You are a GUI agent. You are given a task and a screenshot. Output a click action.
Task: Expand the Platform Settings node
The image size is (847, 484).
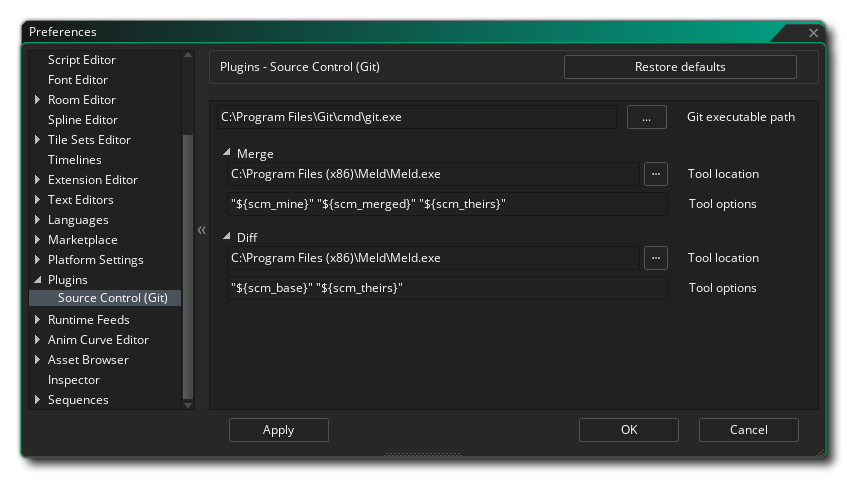[37, 260]
